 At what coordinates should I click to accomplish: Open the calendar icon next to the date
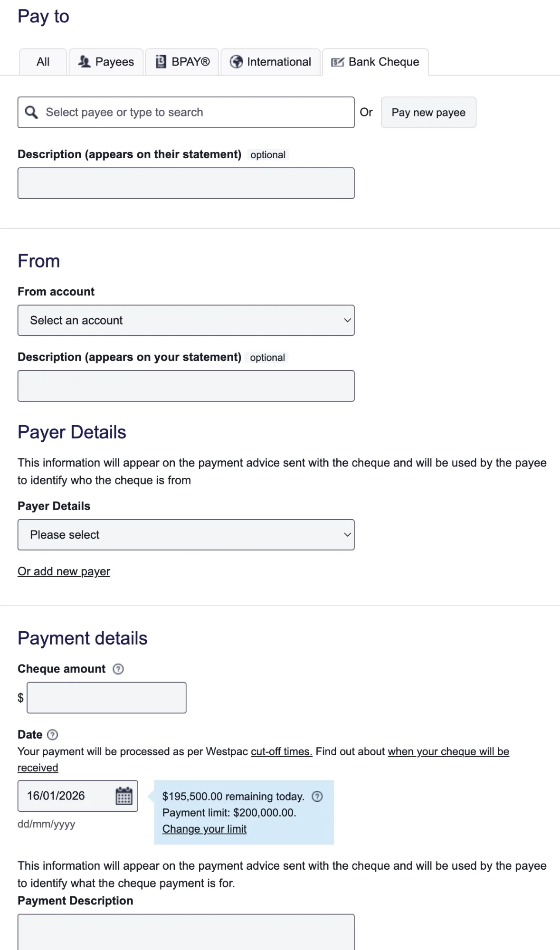click(124, 796)
